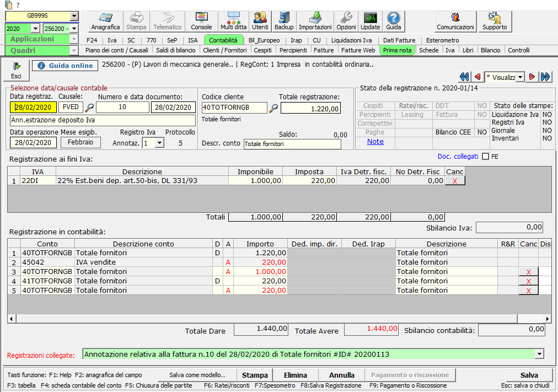Open the Prima nota tab

397,50
